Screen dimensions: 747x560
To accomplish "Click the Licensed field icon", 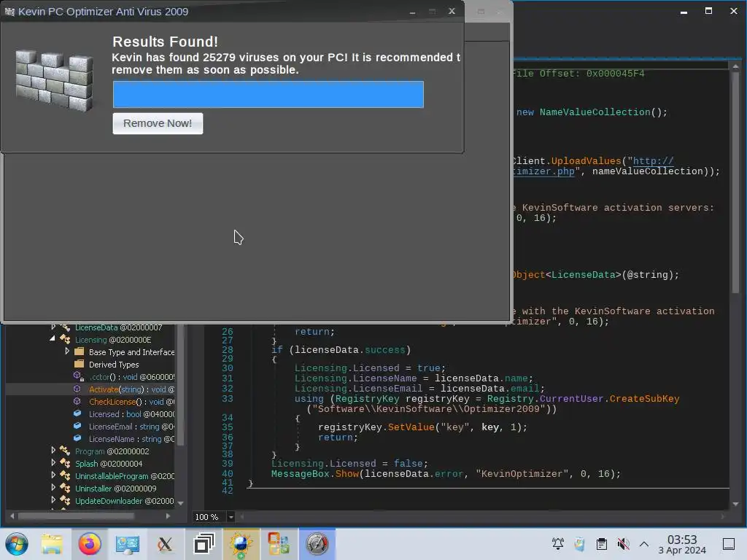I will coord(77,414).
